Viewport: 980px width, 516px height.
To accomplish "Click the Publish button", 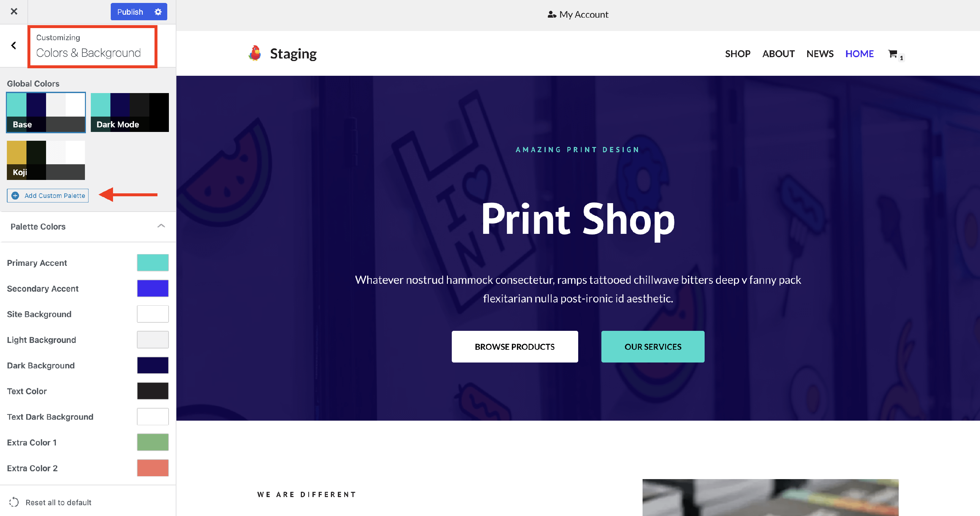I will (x=130, y=12).
